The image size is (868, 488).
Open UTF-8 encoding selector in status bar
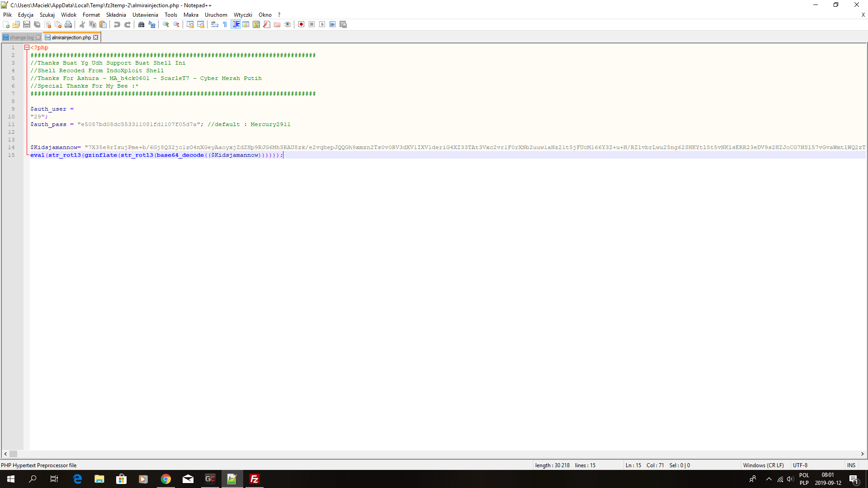pos(800,465)
